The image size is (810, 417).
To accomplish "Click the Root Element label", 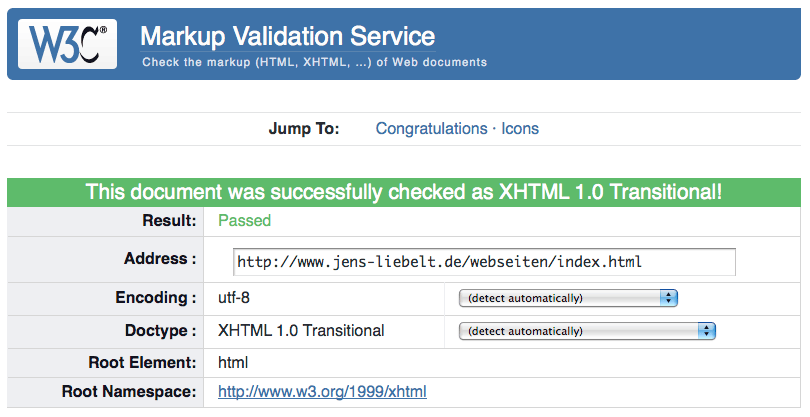I will point(143,361).
